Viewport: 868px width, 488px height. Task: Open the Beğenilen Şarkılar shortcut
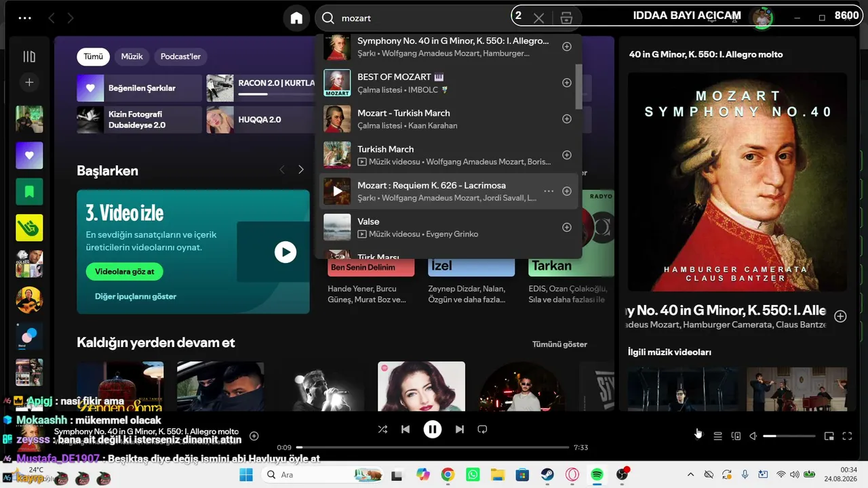pyautogui.click(x=139, y=88)
